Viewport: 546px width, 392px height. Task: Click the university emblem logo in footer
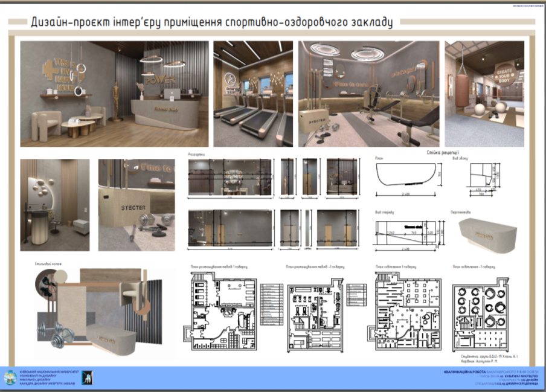tap(10, 378)
